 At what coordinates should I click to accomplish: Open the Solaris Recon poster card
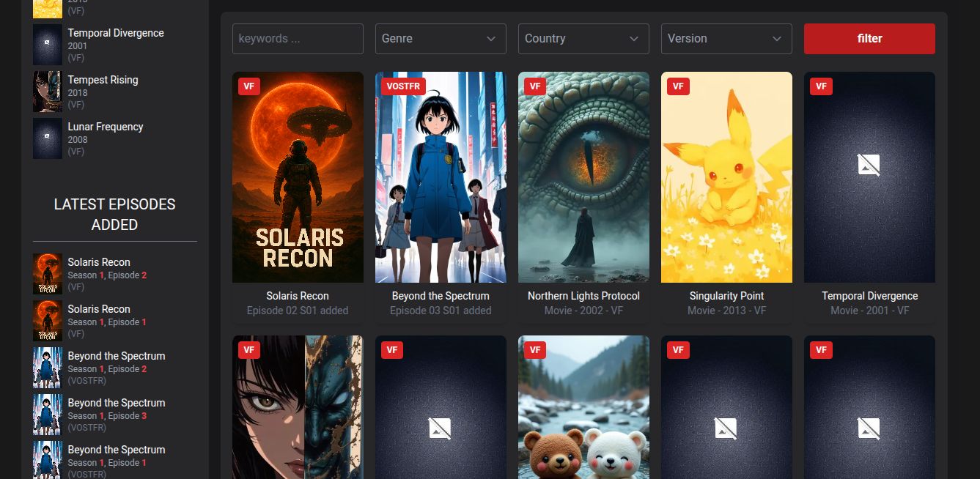coord(298,177)
